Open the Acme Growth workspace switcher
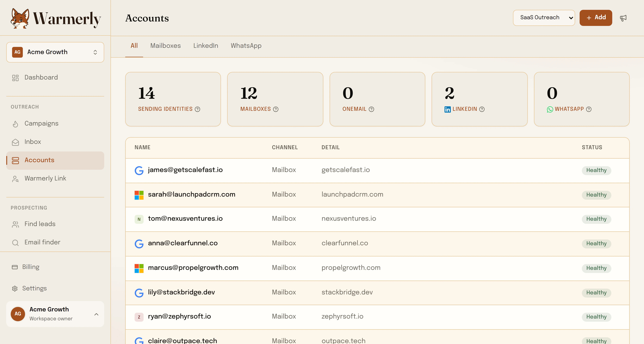Screen dimensions: 644x344 pos(55,52)
